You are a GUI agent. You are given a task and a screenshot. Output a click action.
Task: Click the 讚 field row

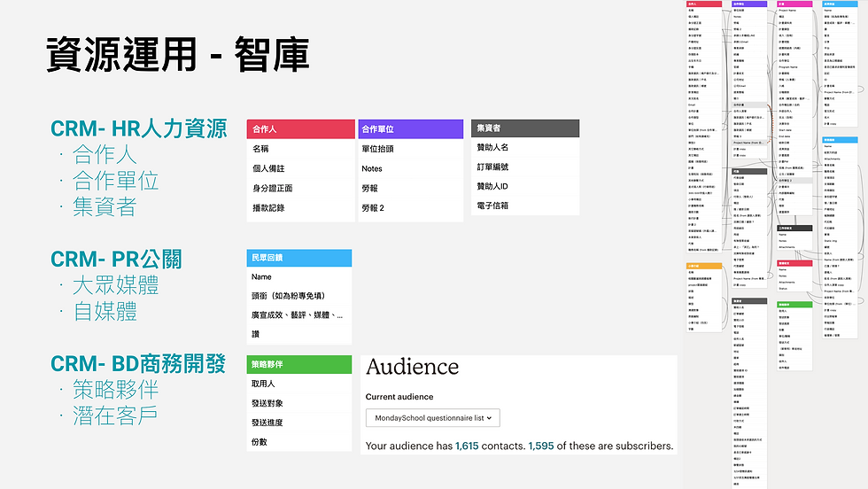point(299,334)
